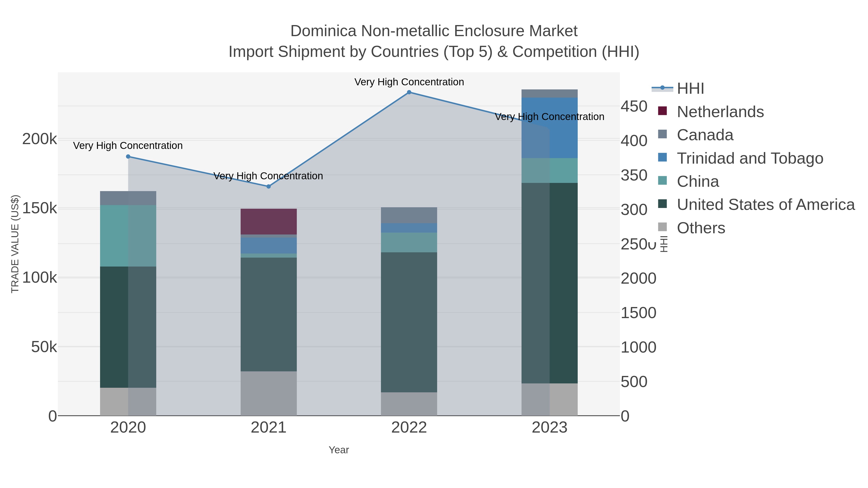This screenshot has height=488, width=868.
Task: Click the TRADE VALUE (US$) axis title
Action: [15, 244]
